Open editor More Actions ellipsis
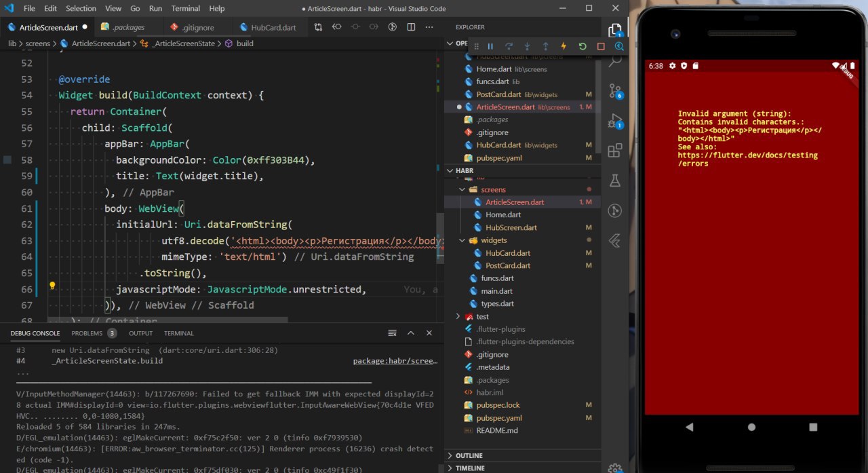This screenshot has width=868, height=473. click(x=429, y=27)
